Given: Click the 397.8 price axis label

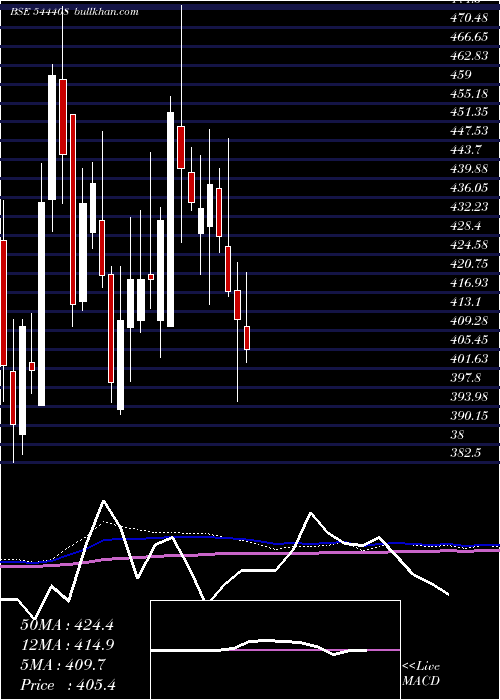Looking at the screenshot, I should [467, 378].
